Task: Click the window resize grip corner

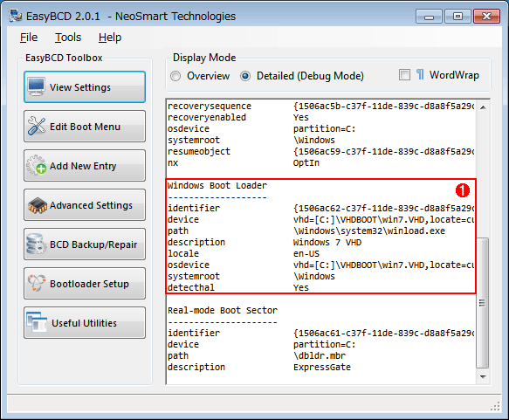Action: pyautogui.click(x=495, y=406)
